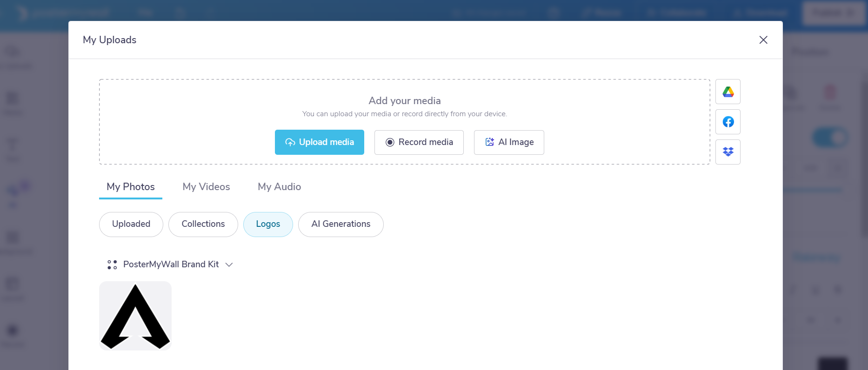Click the brand kit dots icon
The image size is (868, 370).
112,264
